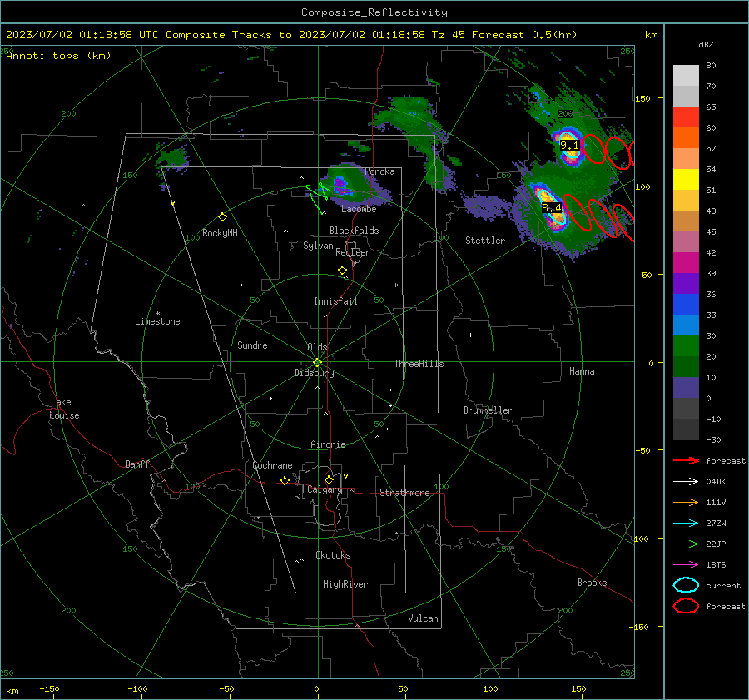The height and width of the screenshot is (700, 749).
Task: Select the '2023/07/02 01:18:58 UTC' header text
Action: (82, 35)
